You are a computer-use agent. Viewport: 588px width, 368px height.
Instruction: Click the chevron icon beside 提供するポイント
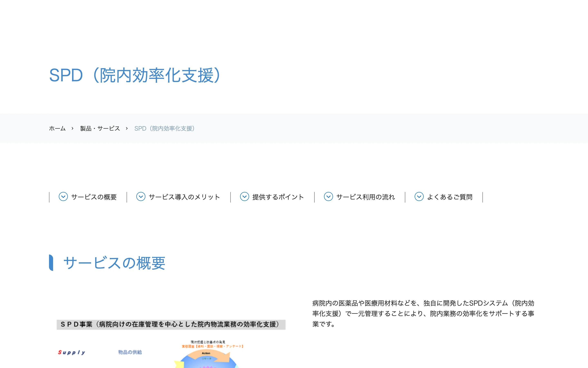(x=244, y=196)
